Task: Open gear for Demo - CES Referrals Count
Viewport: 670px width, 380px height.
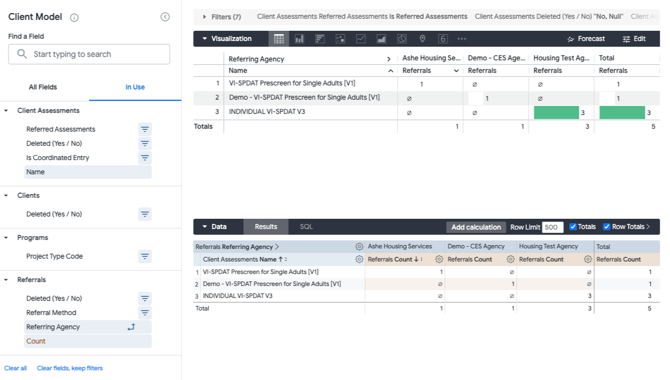Action: (510, 259)
